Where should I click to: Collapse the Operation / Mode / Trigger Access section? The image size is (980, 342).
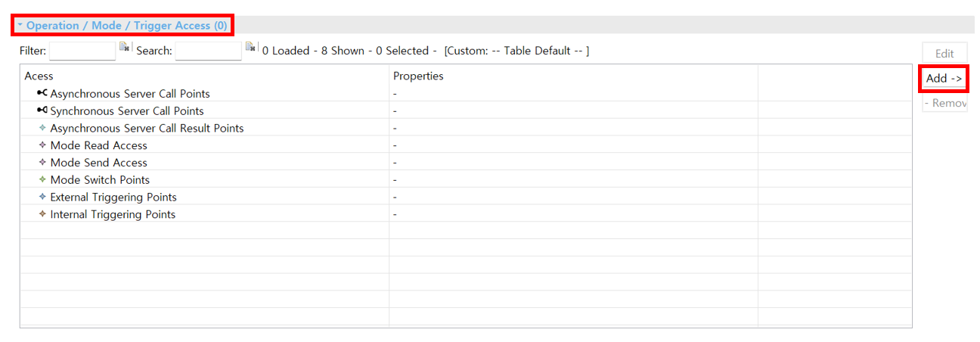[20, 25]
